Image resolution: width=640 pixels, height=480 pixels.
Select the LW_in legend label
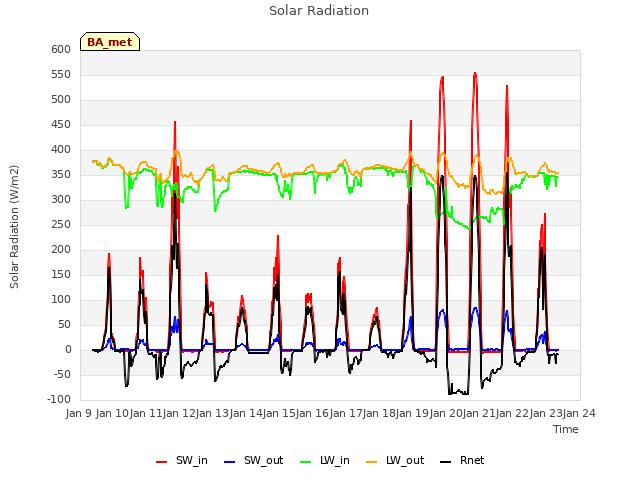pos(335,460)
